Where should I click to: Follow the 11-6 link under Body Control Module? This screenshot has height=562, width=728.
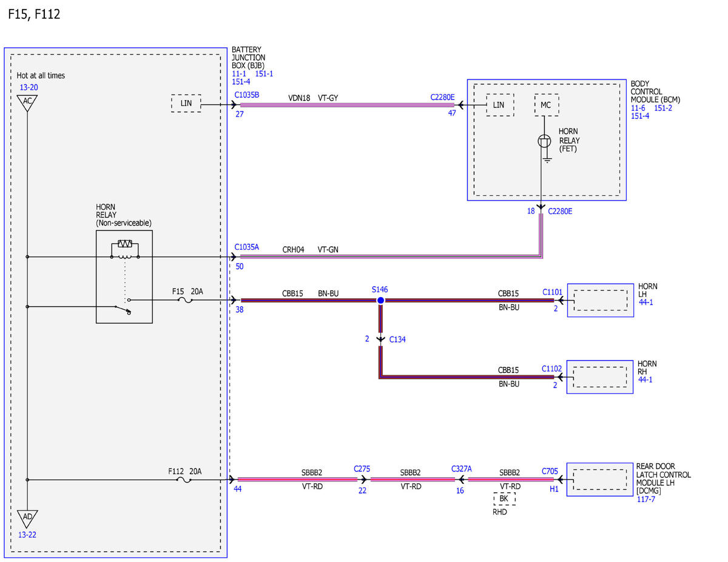(x=638, y=107)
